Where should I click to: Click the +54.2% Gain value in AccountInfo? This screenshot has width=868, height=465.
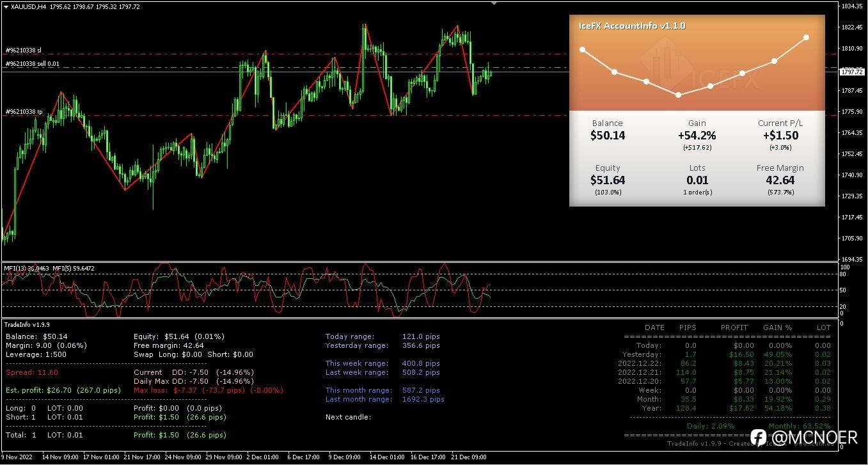(x=697, y=136)
